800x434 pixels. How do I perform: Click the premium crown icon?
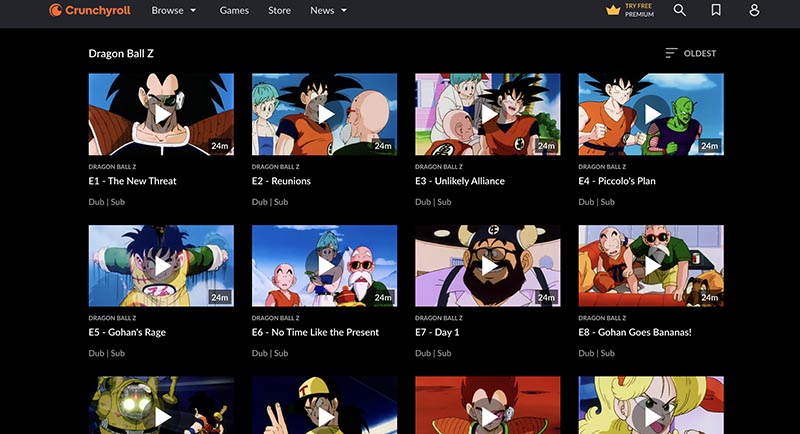point(613,10)
